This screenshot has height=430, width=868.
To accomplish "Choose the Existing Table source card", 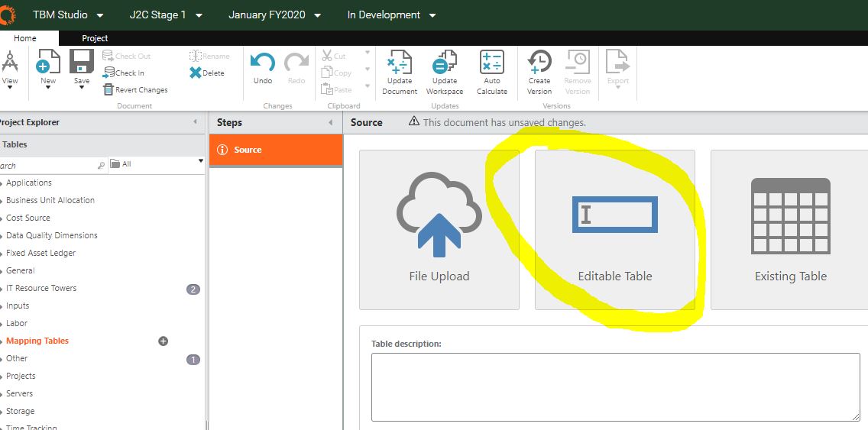I will (790, 230).
